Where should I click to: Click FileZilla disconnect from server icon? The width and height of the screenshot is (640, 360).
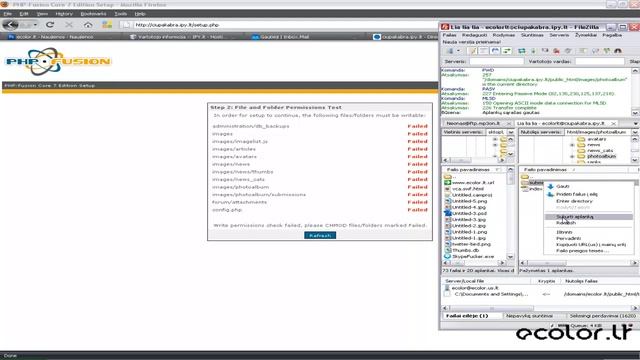pyautogui.click(x=556, y=51)
